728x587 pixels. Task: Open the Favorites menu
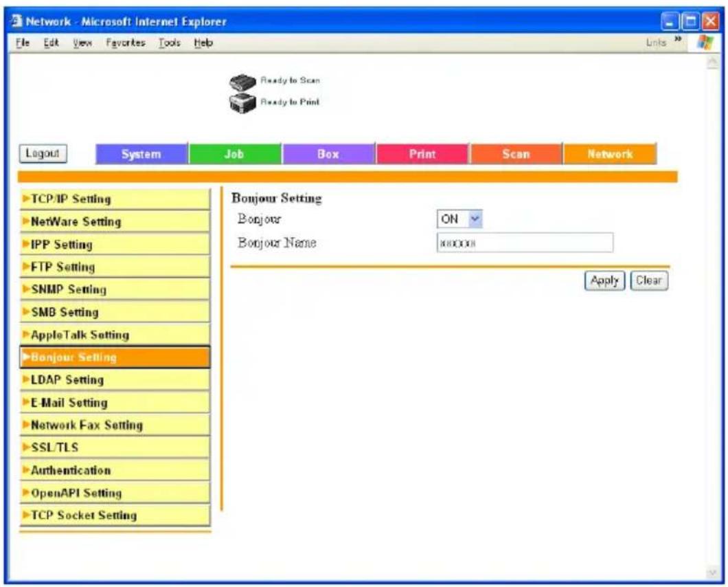click(x=126, y=43)
